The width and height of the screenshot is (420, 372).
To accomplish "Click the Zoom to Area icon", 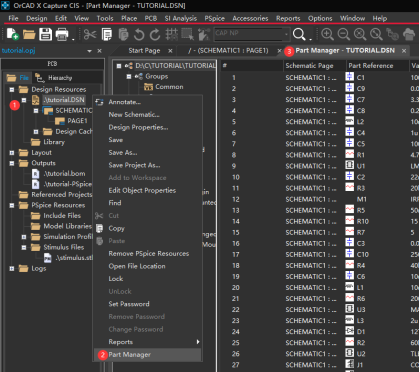I will [360, 34].
